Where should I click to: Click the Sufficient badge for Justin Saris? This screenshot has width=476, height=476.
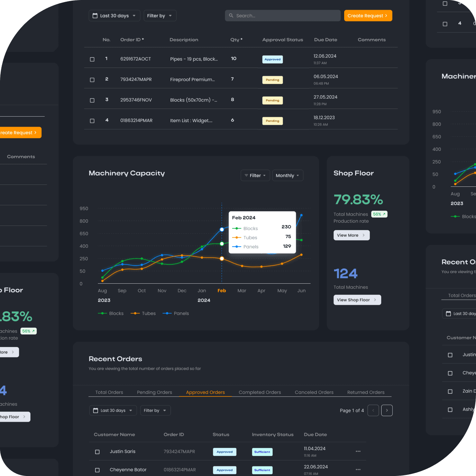click(x=262, y=452)
